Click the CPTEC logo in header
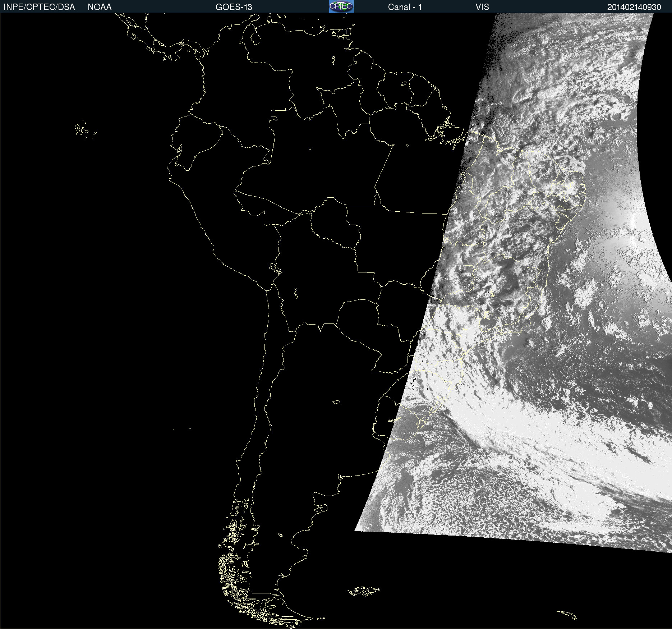 pyautogui.click(x=341, y=6)
